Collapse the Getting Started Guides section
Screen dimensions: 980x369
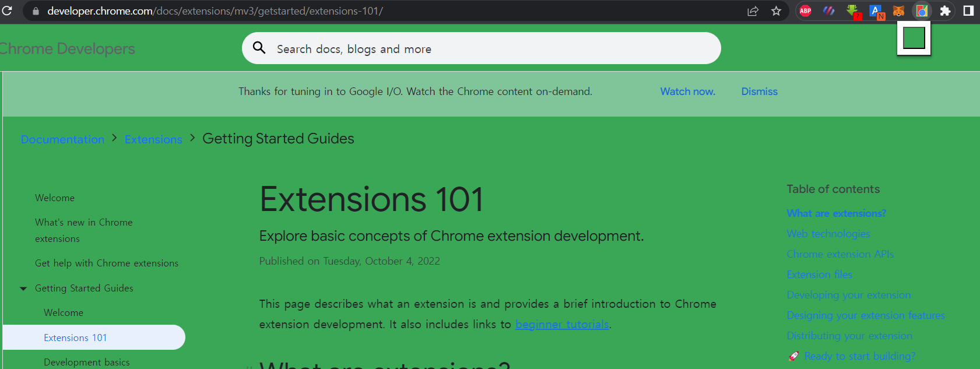point(23,289)
